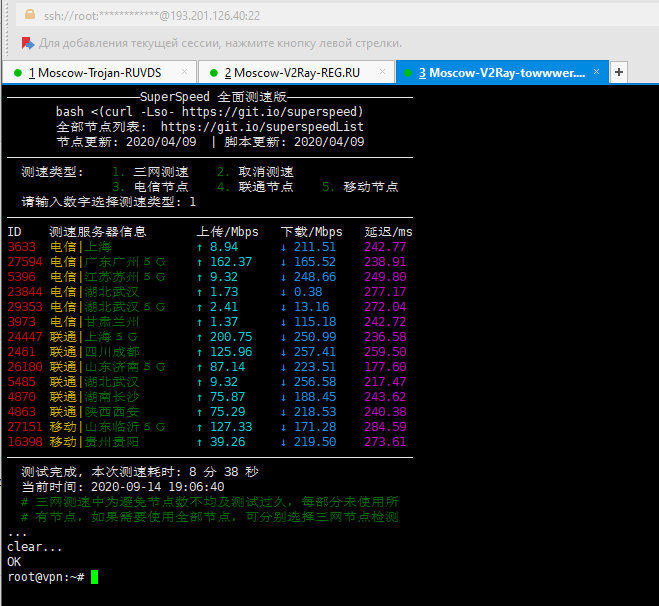Click the 延迟/ms column header
The width and height of the screenshot is (659, 606).
[388, 232]
